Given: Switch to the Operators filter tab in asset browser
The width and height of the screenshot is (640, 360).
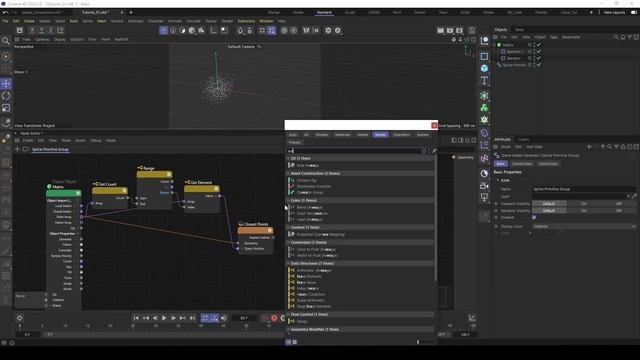Looking at the screenshot, I should click(x=401, y=135).
